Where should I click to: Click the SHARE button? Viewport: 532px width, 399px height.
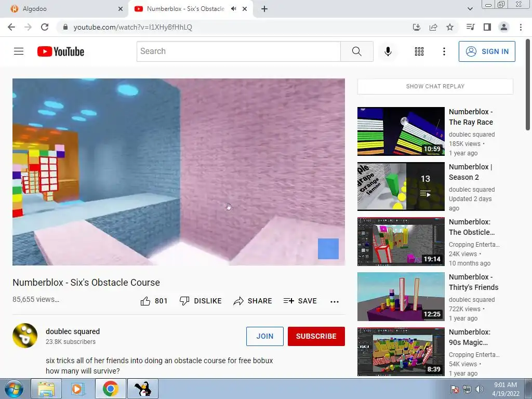pos(253,301)
